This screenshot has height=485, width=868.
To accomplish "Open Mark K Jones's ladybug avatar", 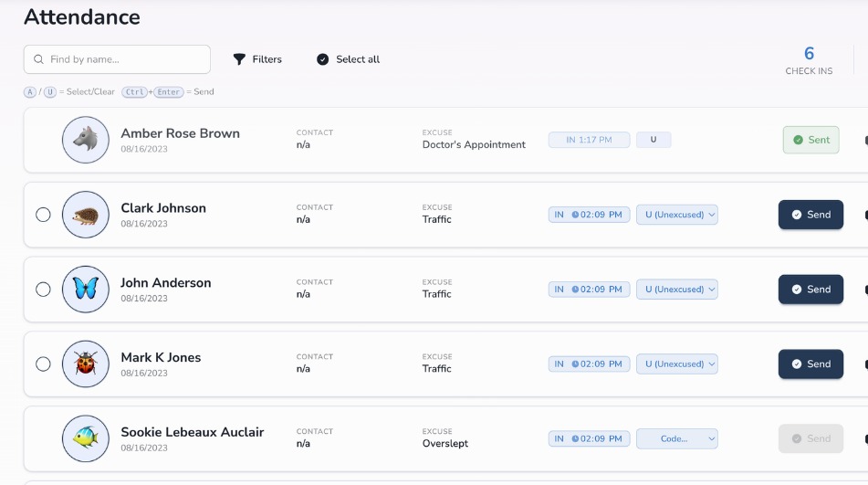I will coord(85,364).
